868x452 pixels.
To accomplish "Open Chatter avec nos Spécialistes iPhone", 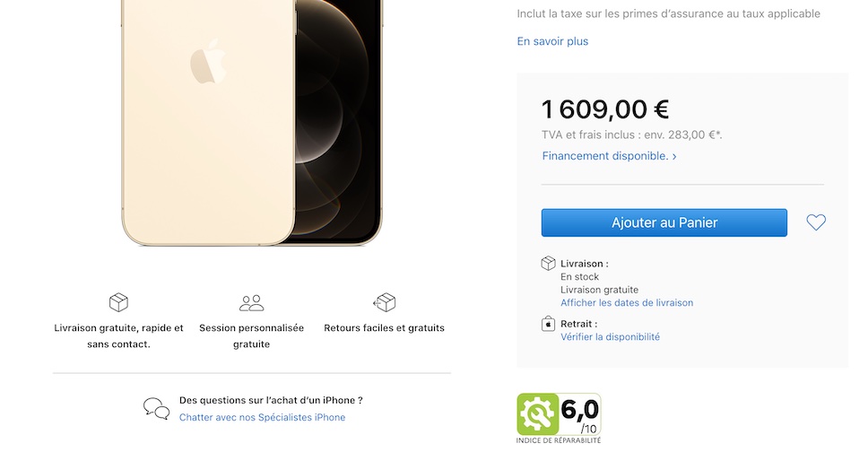I will 262,417.
